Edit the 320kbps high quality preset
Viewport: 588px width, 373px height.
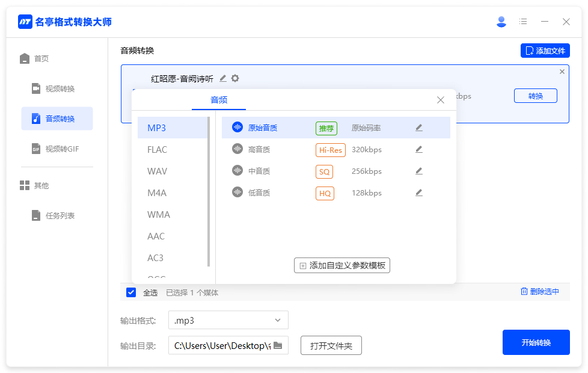tap(419, 149)
